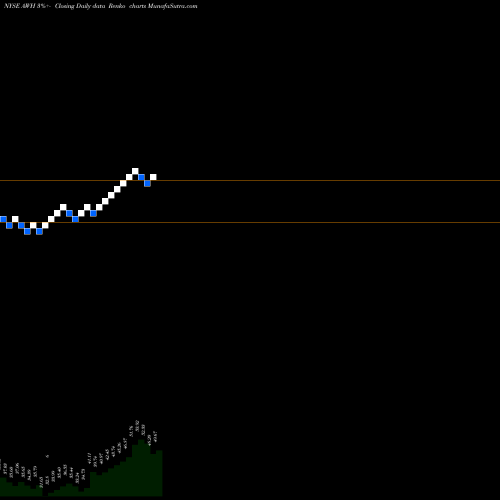This screenshot has height=500, width=500.
Task: Click the tallest green volume bar
Action: coord(141,468)
